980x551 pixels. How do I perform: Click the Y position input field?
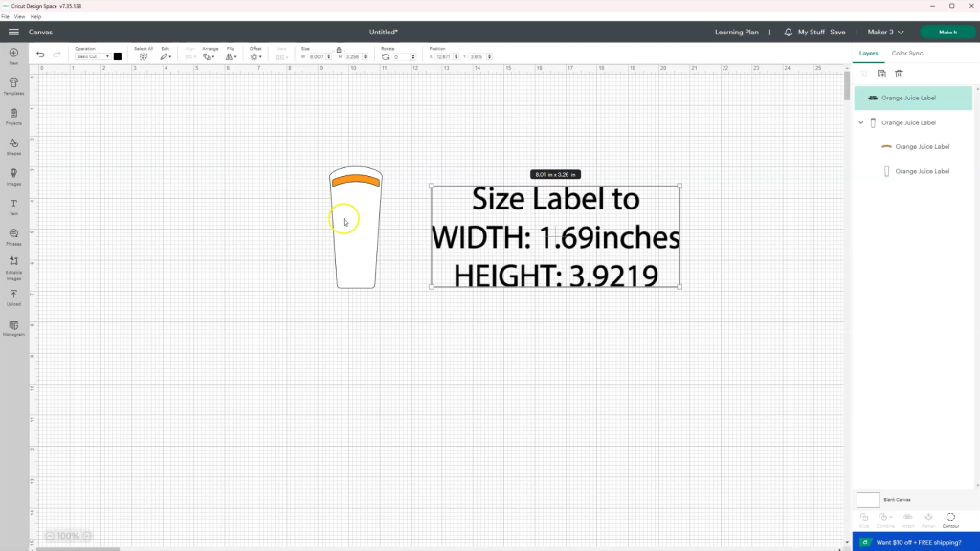pyautogui.click(x=478, y=56)
